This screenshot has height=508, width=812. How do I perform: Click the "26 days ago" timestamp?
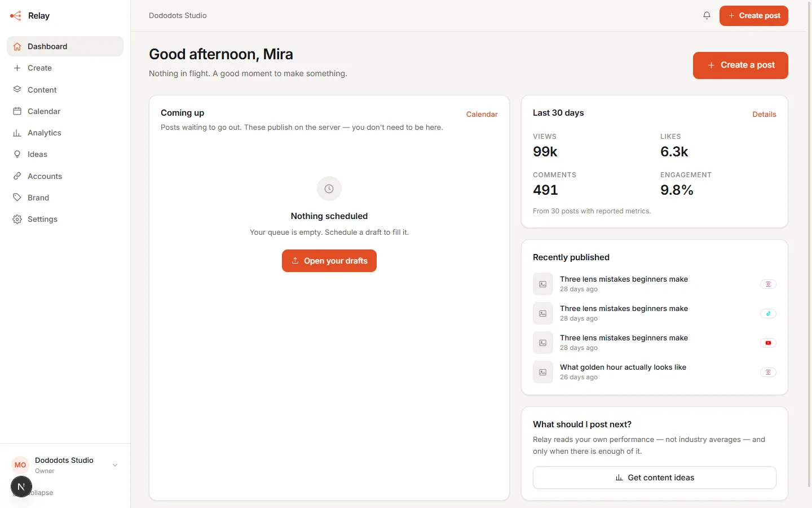point(579,377)
